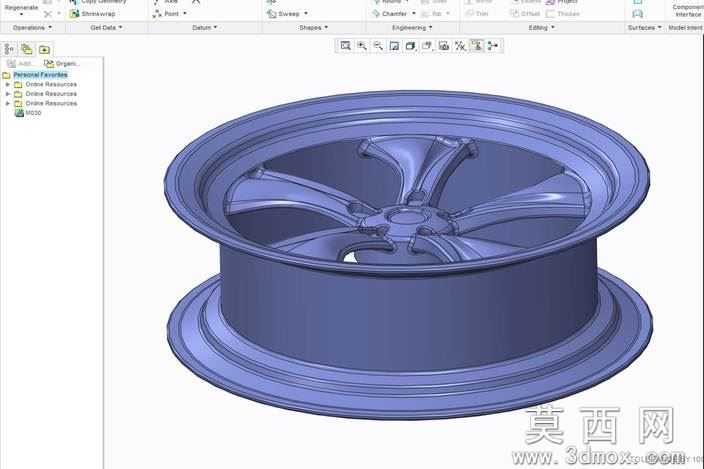Open the Datum group menu
This screenshot has width=704, height=469.
coord(204,28)
